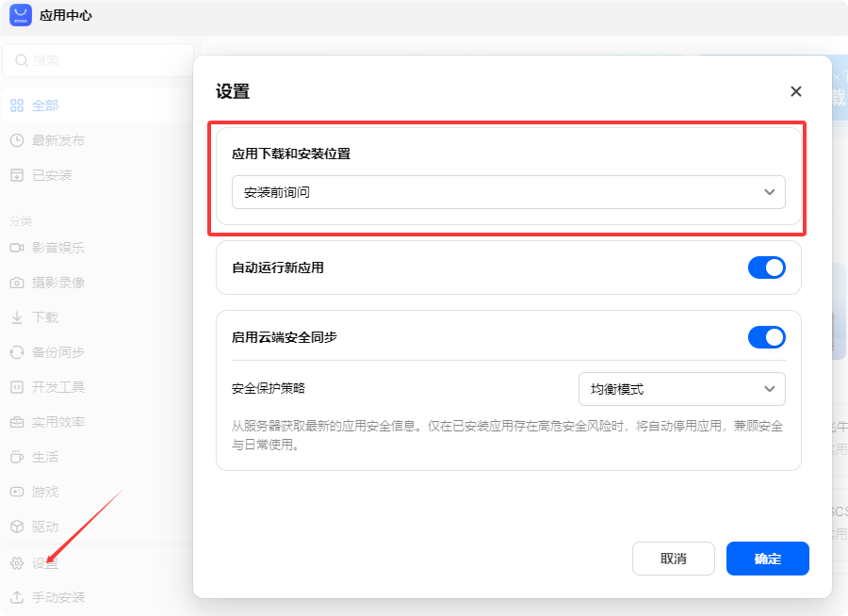Click the 搜索 input field

(x=98, y=60)
